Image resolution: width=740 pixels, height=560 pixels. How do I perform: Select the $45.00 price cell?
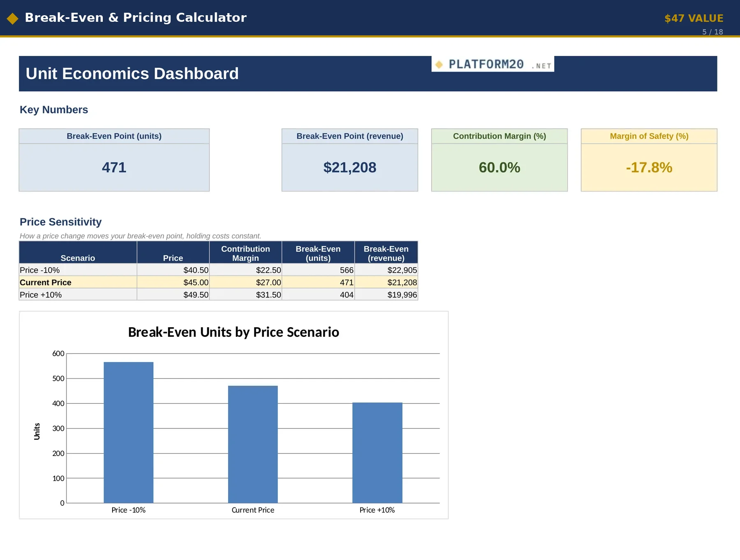[173, 282]
